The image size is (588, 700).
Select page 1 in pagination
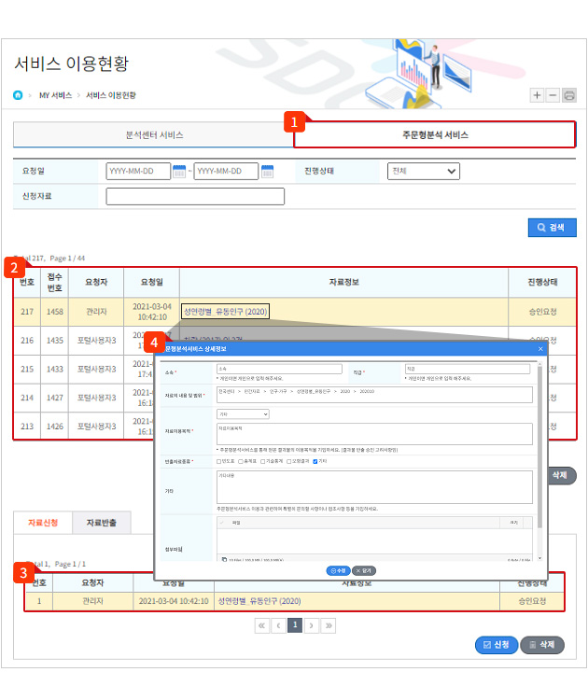click(295, 625)
